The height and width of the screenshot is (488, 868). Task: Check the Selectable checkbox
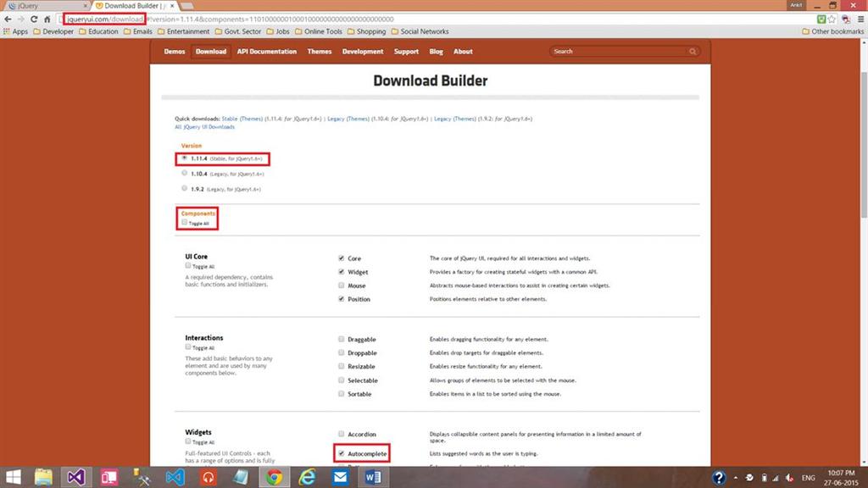pyautogui.click(x=341, y=380)
